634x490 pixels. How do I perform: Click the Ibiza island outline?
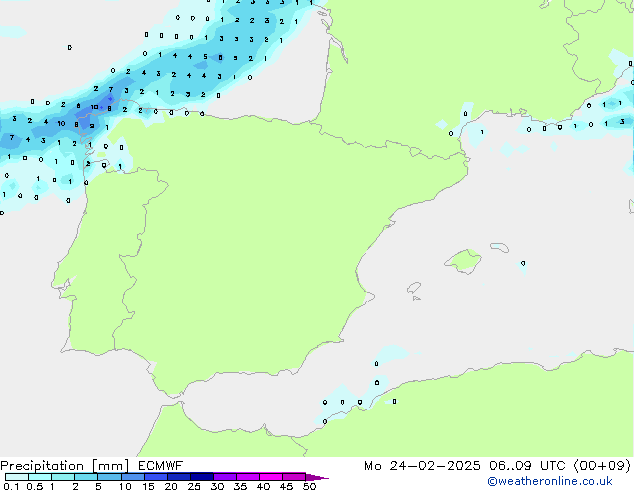coord(414,288)
